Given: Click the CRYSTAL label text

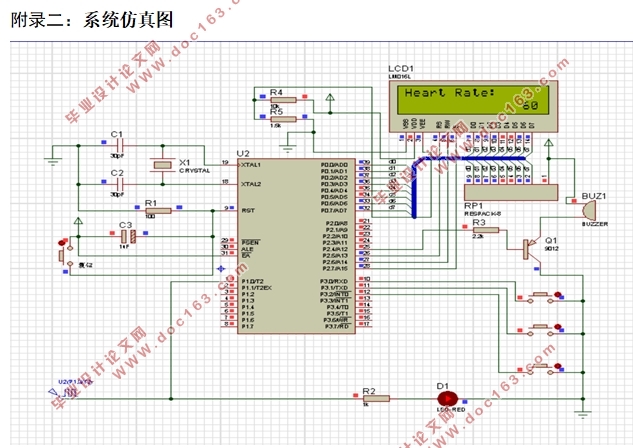Looking at the screenshot, I should (x=195, y=170).
